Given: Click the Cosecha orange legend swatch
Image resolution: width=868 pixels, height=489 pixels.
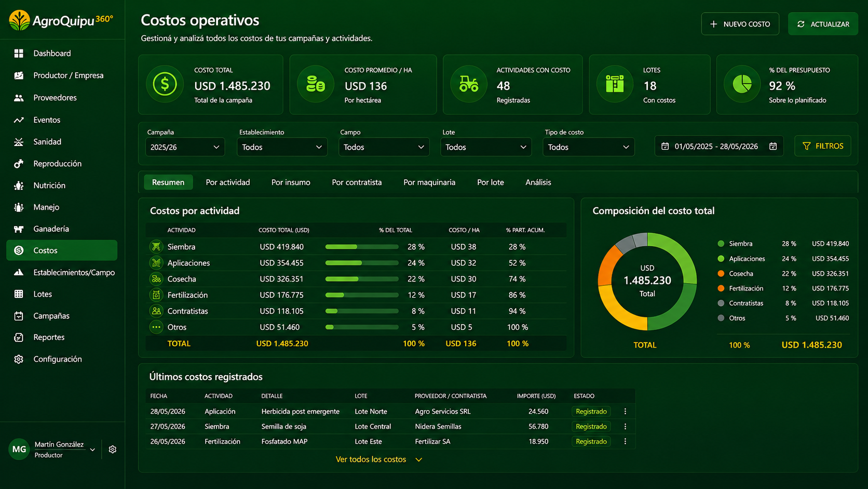Looking at the screenshot, I should click(x=721, y=273).
